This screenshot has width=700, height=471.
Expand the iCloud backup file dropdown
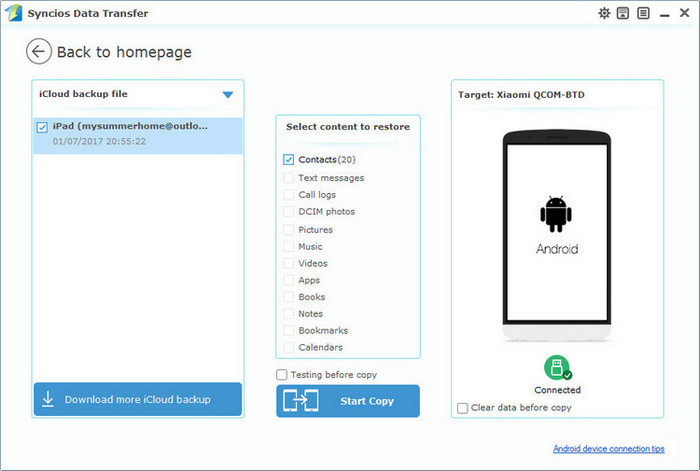pyautogui.click(x=228, y=95)
